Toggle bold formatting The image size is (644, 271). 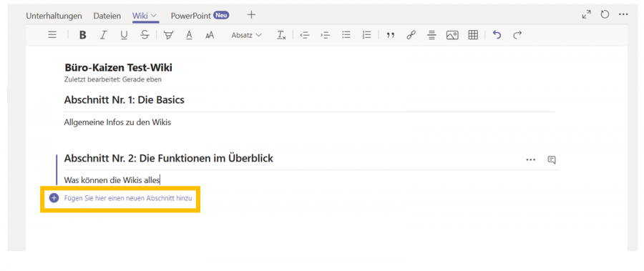[x=82, y=35]
